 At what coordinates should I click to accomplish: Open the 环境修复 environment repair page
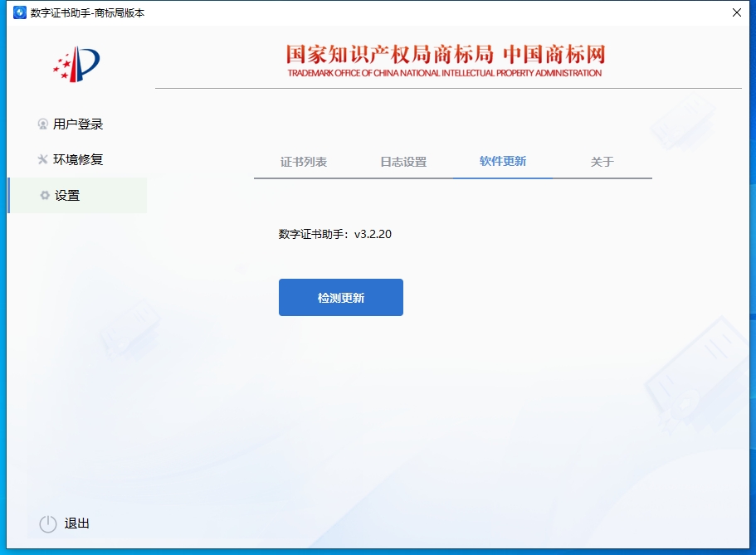point(78,159)
